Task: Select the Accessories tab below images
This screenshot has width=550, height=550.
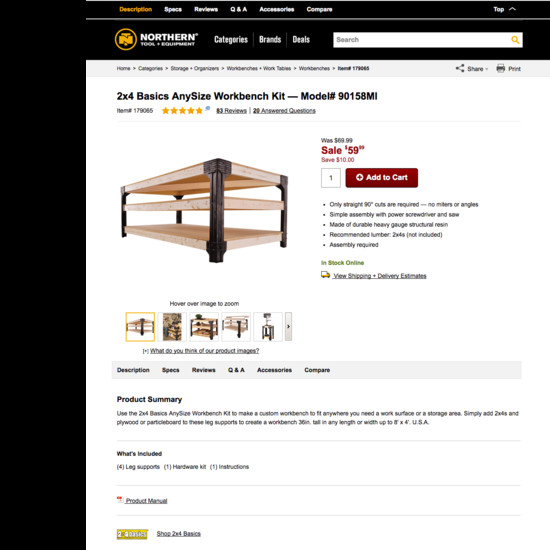Action: coord(274,370)
